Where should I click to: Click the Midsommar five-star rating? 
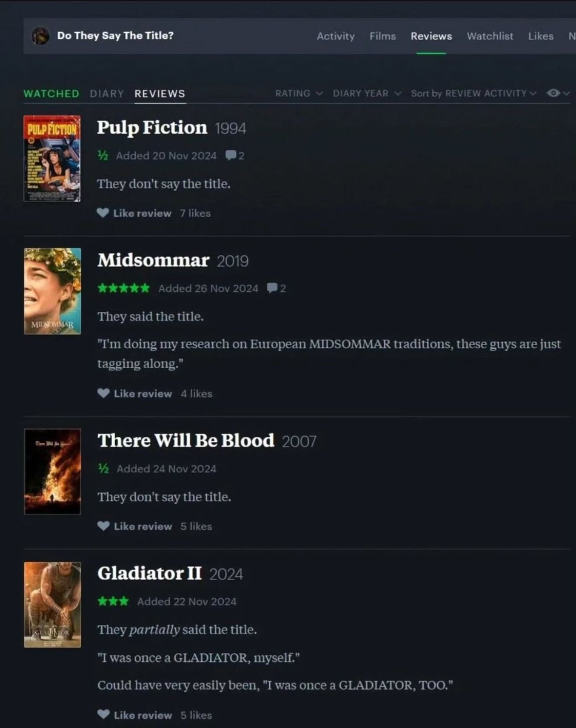click(124, 288)
